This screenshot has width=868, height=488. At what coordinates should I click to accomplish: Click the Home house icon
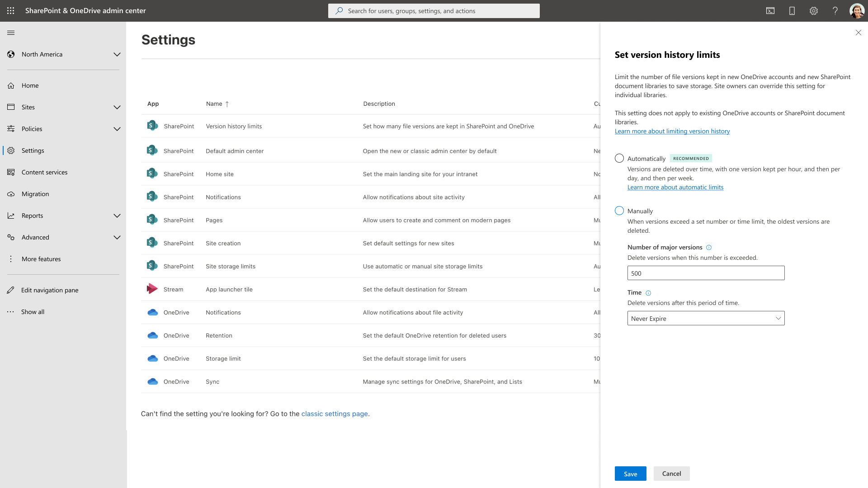coord(11,85)
